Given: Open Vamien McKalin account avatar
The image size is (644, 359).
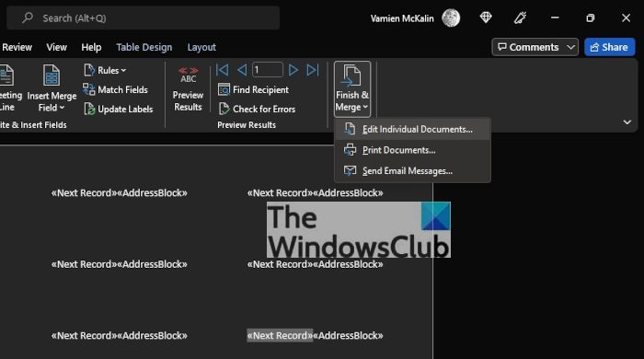Looking at the screenshot, I should [451, 18].
